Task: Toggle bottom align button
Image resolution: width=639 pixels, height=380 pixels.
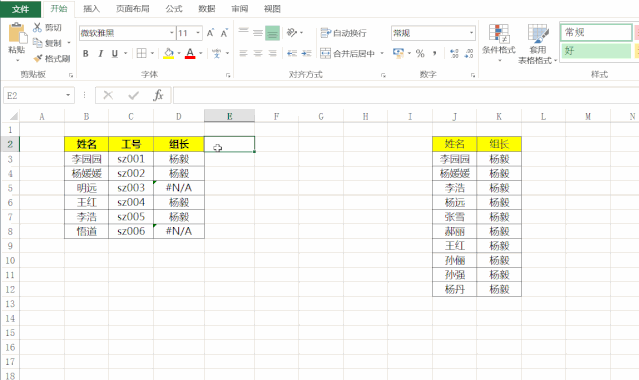Action: tap(272, 33)
